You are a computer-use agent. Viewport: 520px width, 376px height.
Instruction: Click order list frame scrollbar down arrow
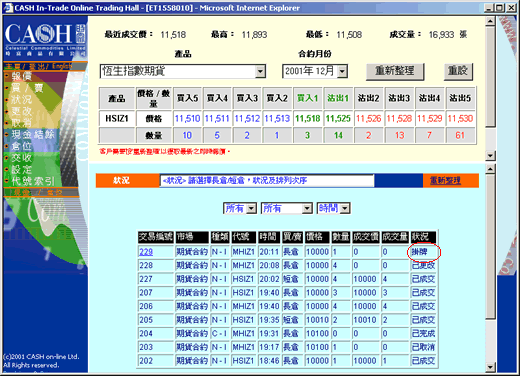(x=490, y=367)
